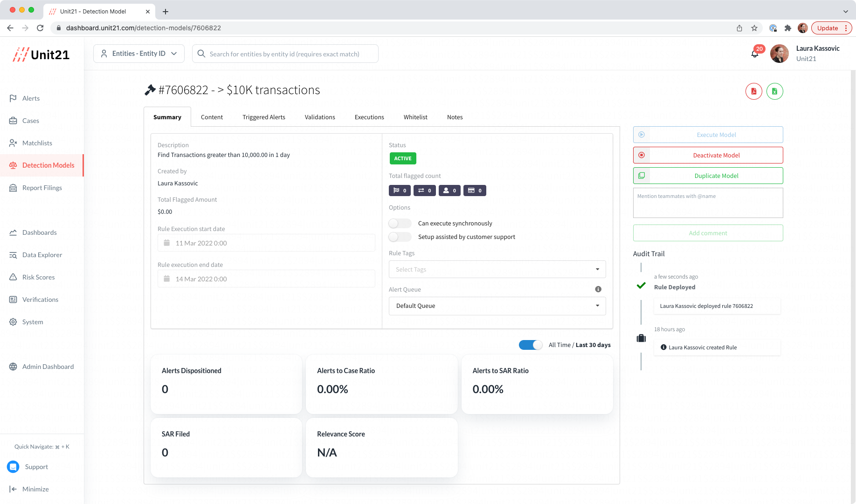Click the Admin Dashboard globe icon
The image size is (856, 504).
(x=13, y=367)
